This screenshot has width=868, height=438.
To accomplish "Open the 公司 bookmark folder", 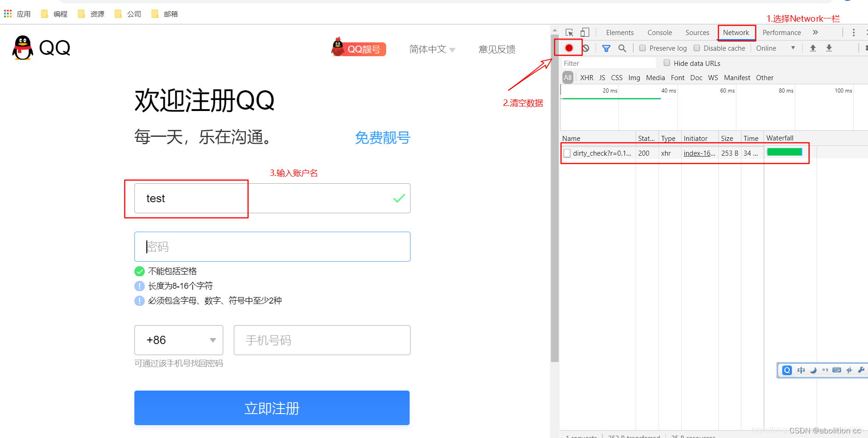I will pyautogui.click(x=128, y=14).
